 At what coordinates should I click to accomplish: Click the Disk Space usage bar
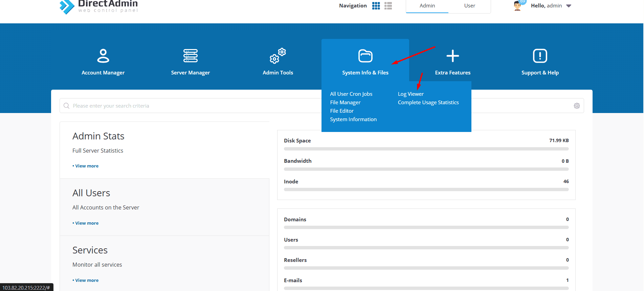(x=426, y=149)
